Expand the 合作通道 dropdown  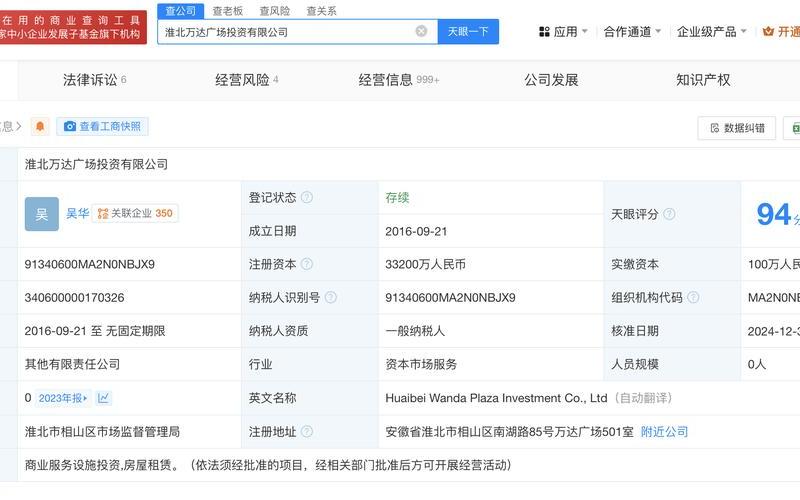point(632,32)
